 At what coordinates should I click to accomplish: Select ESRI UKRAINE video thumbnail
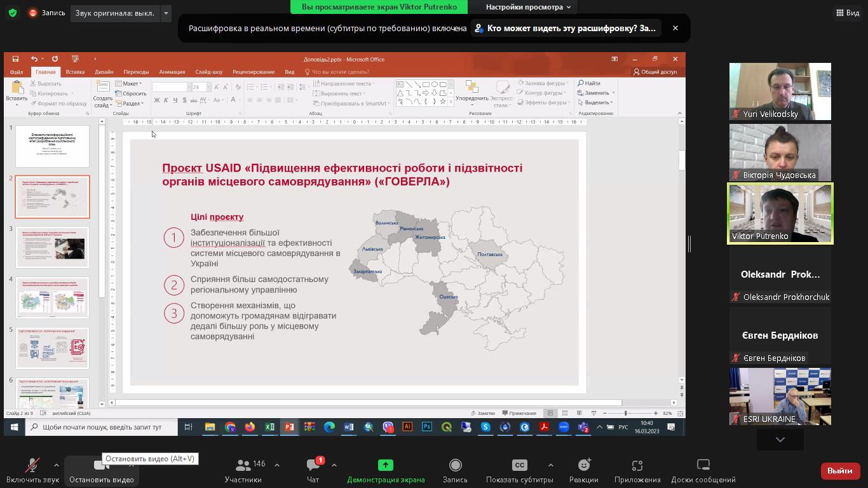(x=780, y=396)
